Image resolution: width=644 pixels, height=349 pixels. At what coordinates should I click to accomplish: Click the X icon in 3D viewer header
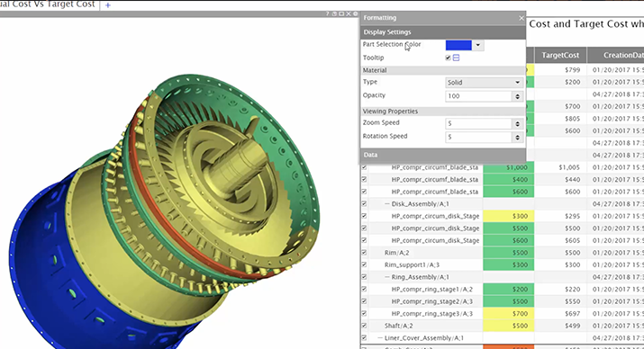pos(349,14)
